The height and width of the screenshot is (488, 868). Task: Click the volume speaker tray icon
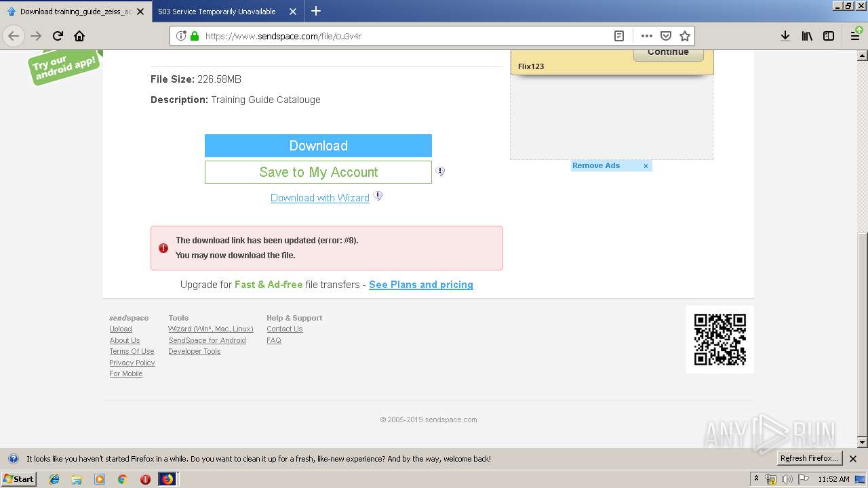787,479
